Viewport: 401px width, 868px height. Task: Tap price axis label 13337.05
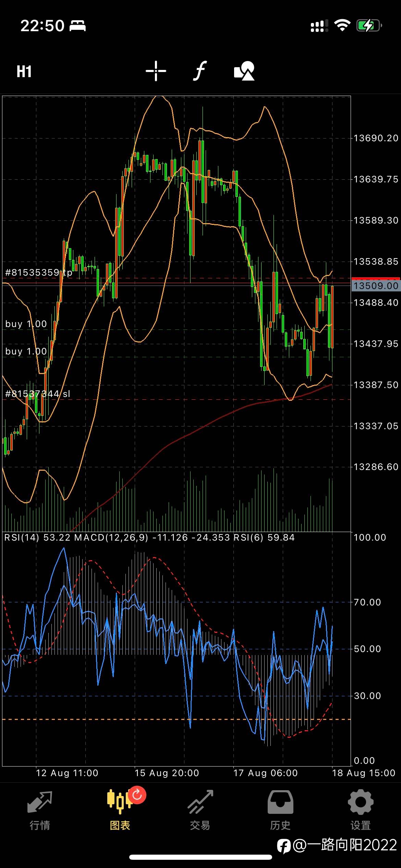[376, 426]
